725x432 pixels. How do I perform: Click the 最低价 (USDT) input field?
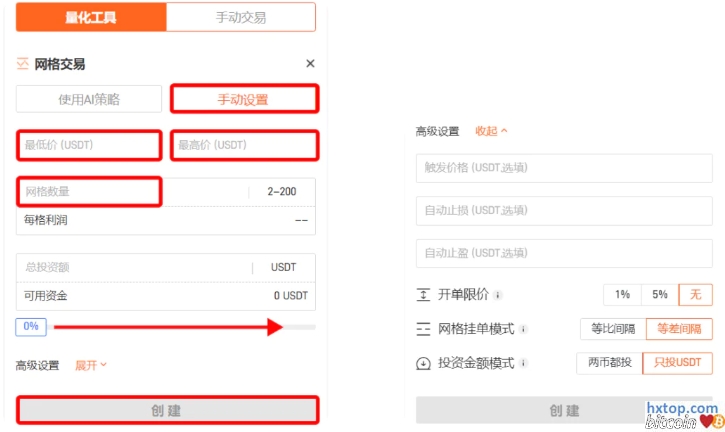click(x=89, y=145)
